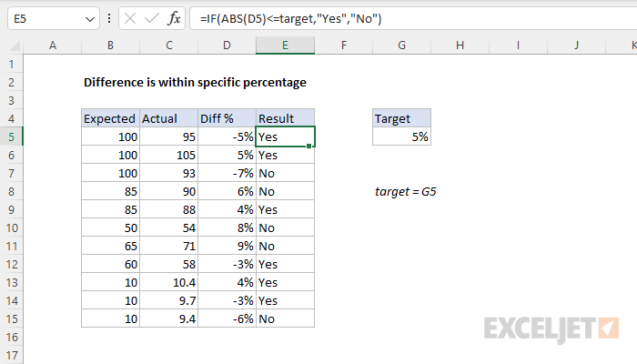Select column D header
637x364 pixels.
[x=227, y=45]
